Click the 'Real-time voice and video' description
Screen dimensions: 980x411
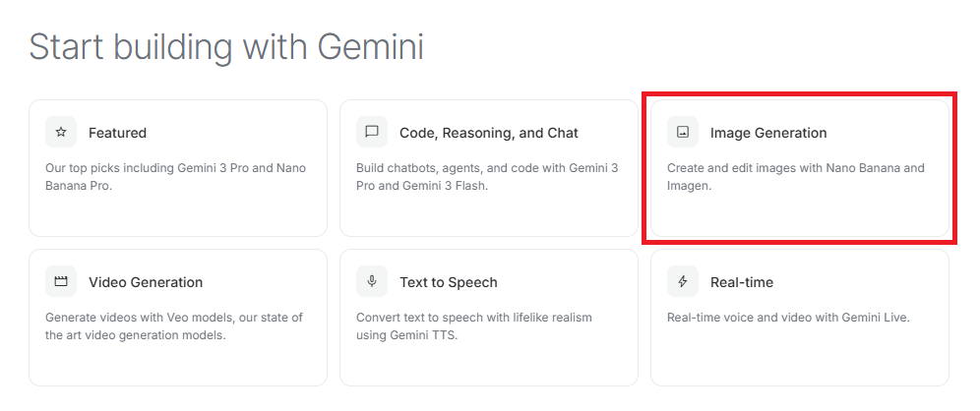point(788,318)
